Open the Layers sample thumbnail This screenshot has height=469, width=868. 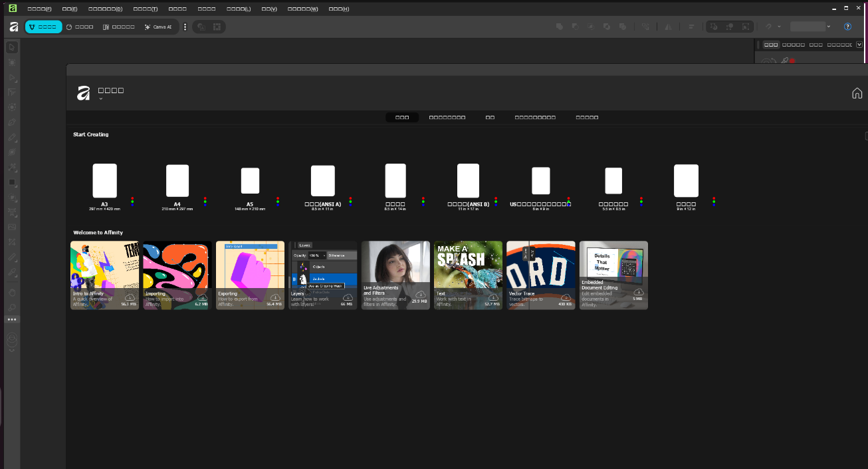coord(323,275)
